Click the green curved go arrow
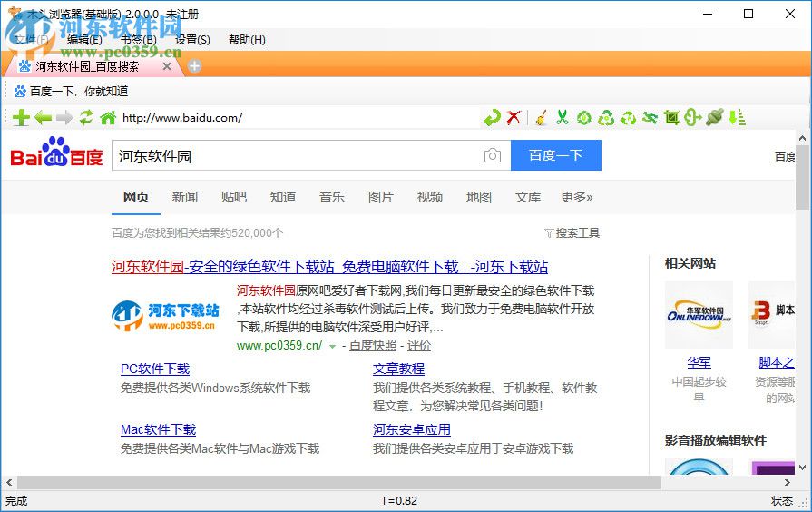The width and height of the screenshot is (812, 512). pyautogui.click(x=492, y=118)
